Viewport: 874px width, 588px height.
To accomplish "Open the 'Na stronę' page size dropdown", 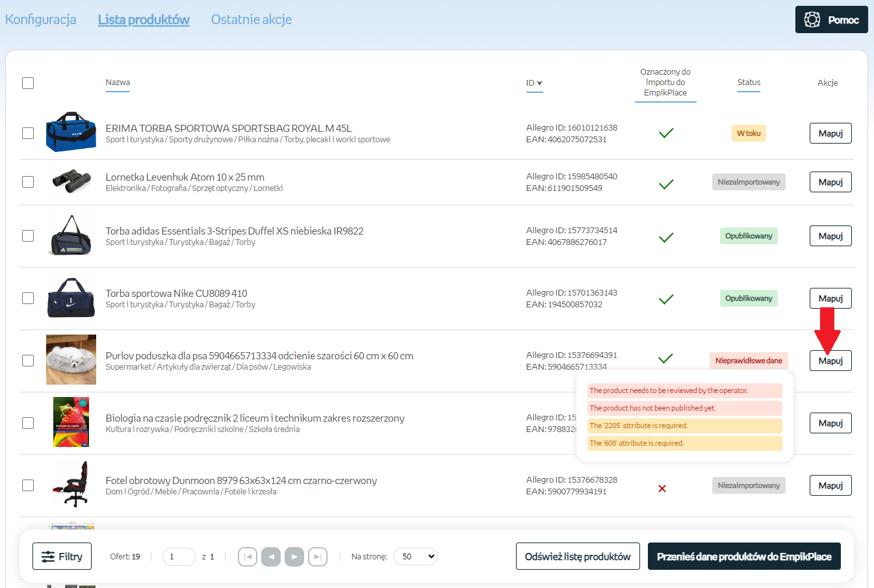I will 415,557.
